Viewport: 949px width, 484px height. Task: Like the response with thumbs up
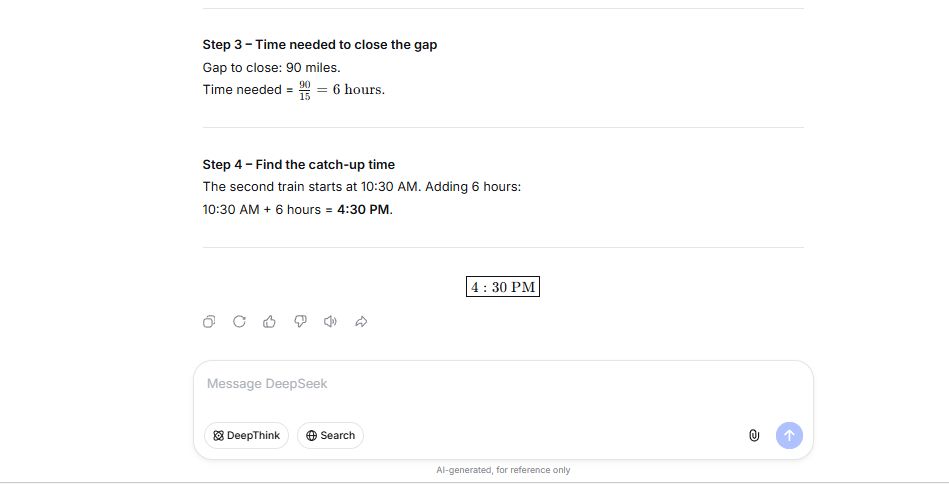pos(269,322)
